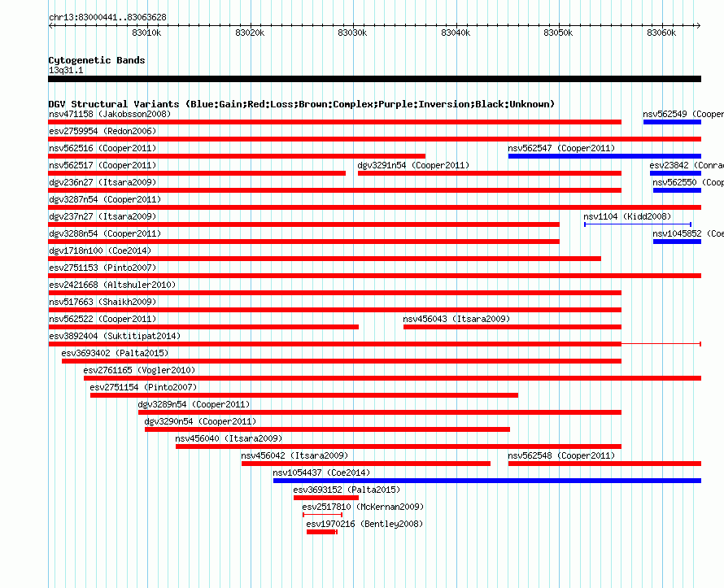
Task: Click the red bar under nsv456043
Action: (x=512, y=327)
